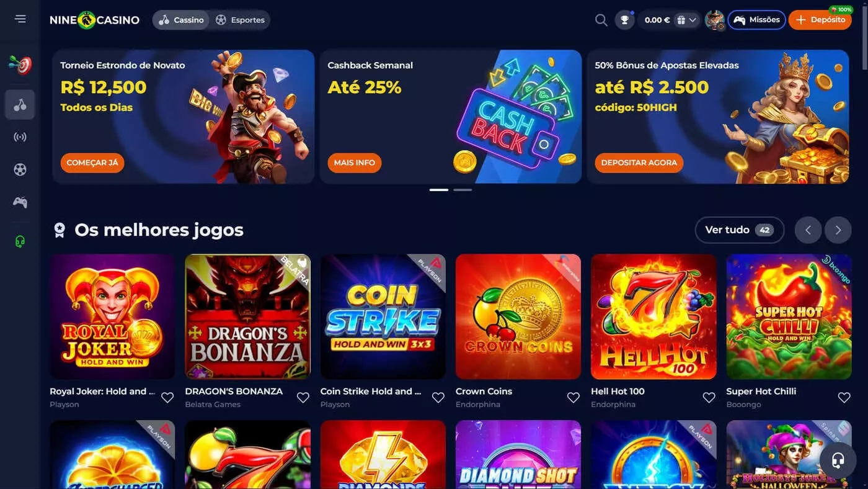This screenshot has height=489, width=868.
Task: Show previous games with the left chevron
Action: coord(808,230)
